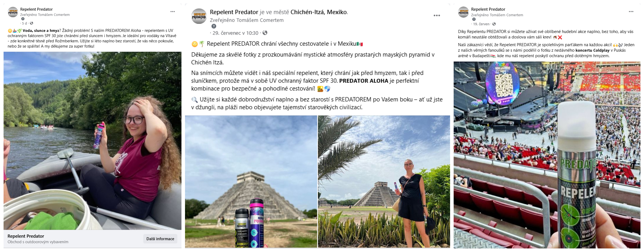644x252 pixels.
Task: Click the question mark icon on the river post
Action: click(23, 19)
